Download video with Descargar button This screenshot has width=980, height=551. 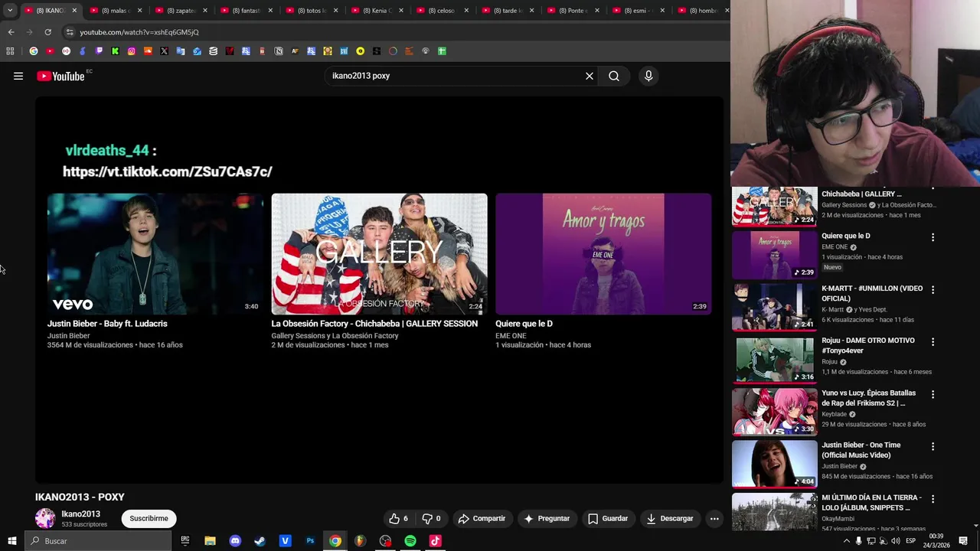pos(670,518)
